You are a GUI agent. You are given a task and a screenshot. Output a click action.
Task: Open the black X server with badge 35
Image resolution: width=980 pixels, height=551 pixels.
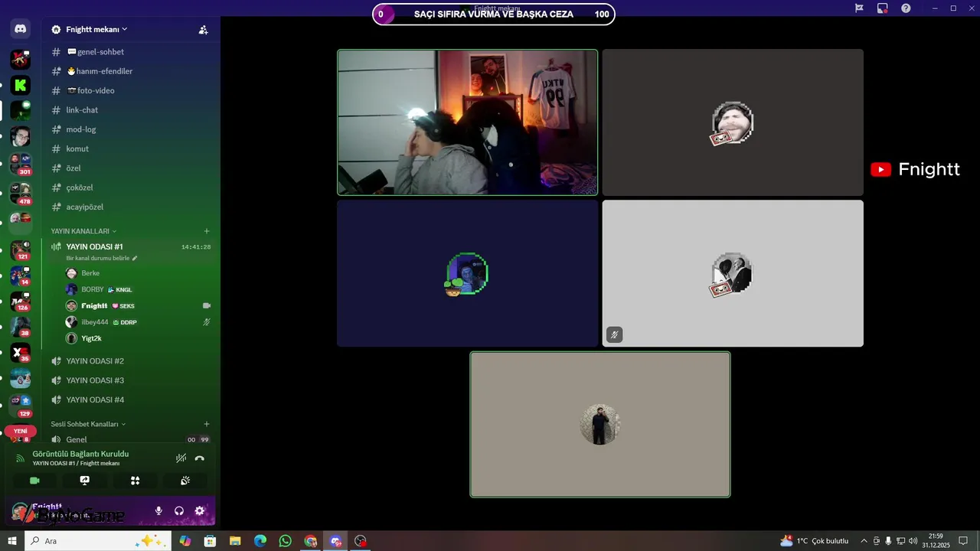click(21, 353)
